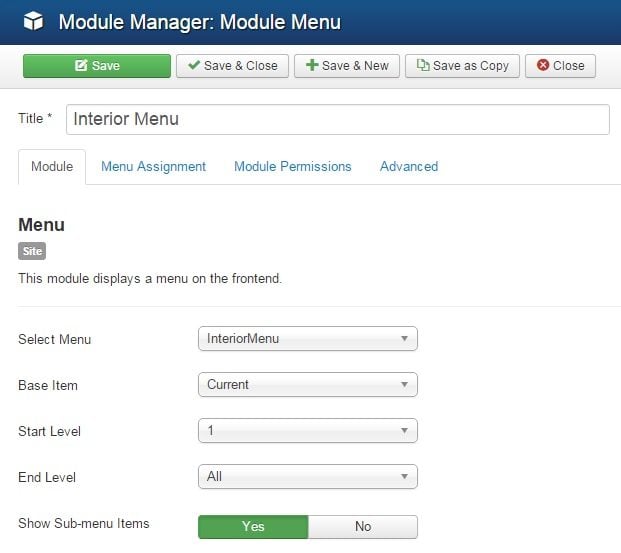Switch to the Module tab
This screenshot has height=553, width=621.
[x=52, y=166]
